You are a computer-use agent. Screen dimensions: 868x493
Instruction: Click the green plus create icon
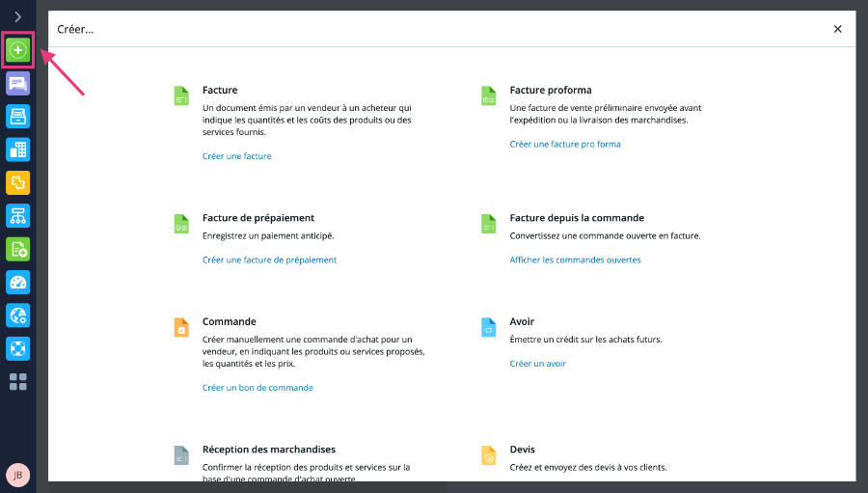18,49
